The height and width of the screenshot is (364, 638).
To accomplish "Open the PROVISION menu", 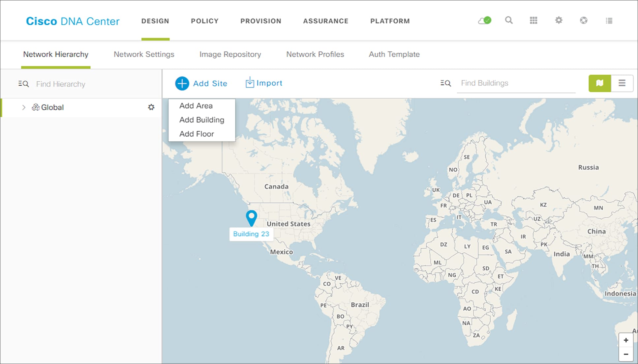I will coord(261,21).
